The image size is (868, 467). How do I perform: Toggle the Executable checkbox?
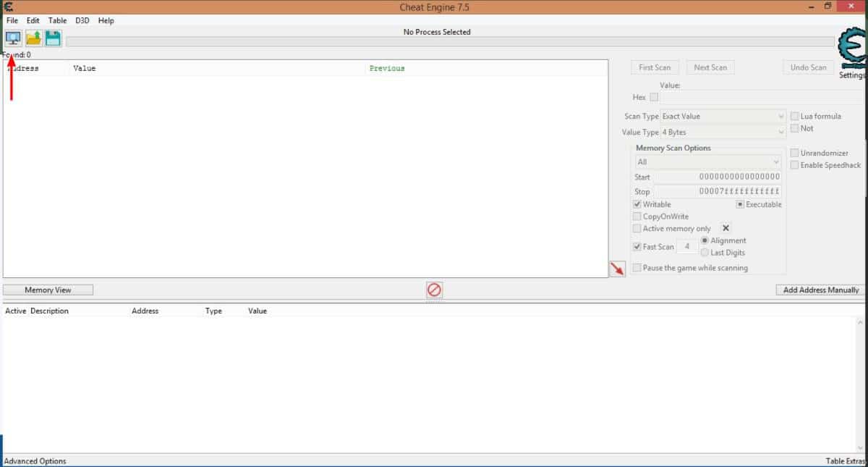click(x=740, y=204)
